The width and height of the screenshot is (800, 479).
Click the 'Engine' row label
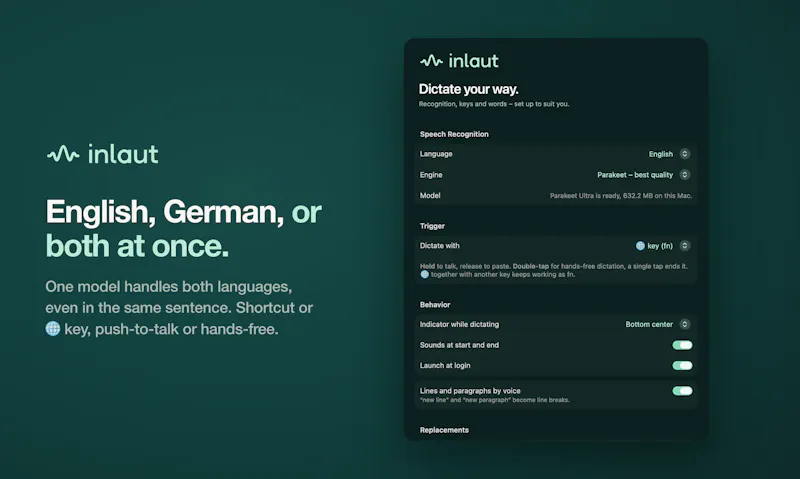pos(431,175)
